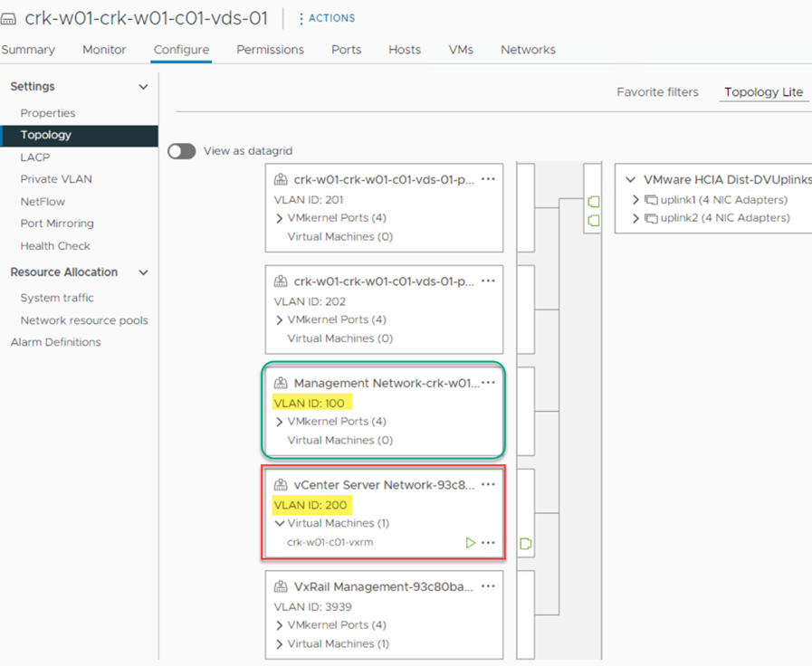
Task: Open ellipsis menu for vCenter Server Network
Action: tap(489, 485)
